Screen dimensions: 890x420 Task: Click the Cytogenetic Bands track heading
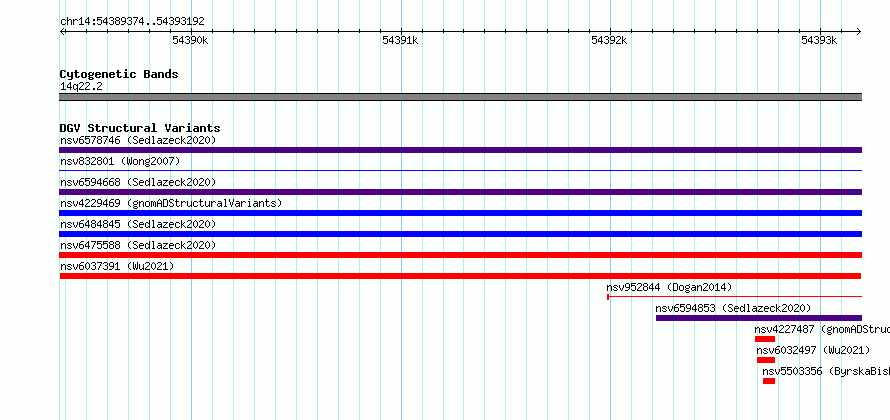(119, 74)
